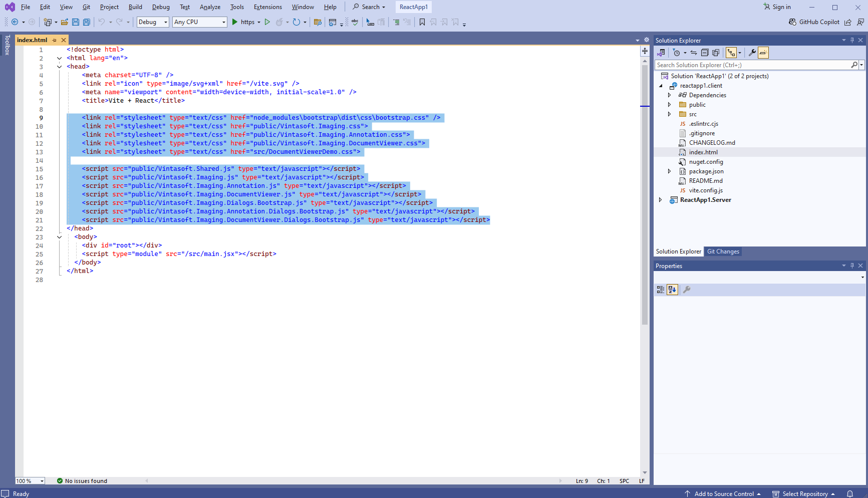Toggle a bookmark with the bookmark icon
Screen dimensions: 868x498
422,22
